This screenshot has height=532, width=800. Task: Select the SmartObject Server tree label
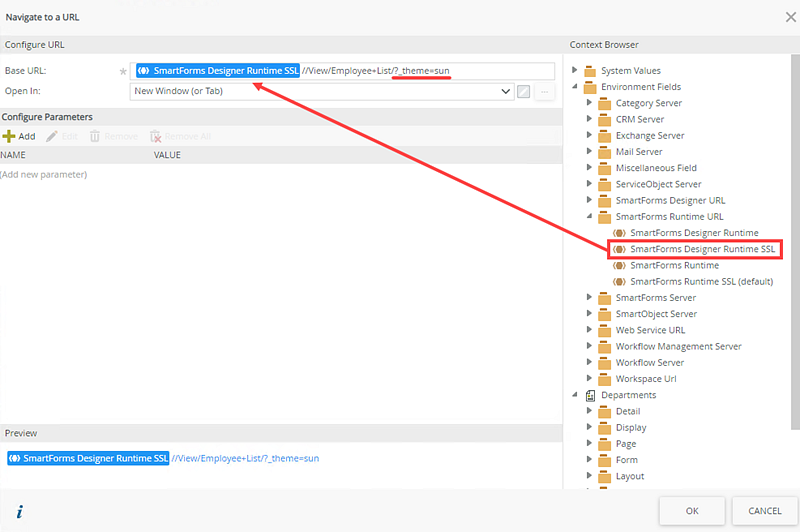point(656,314)
